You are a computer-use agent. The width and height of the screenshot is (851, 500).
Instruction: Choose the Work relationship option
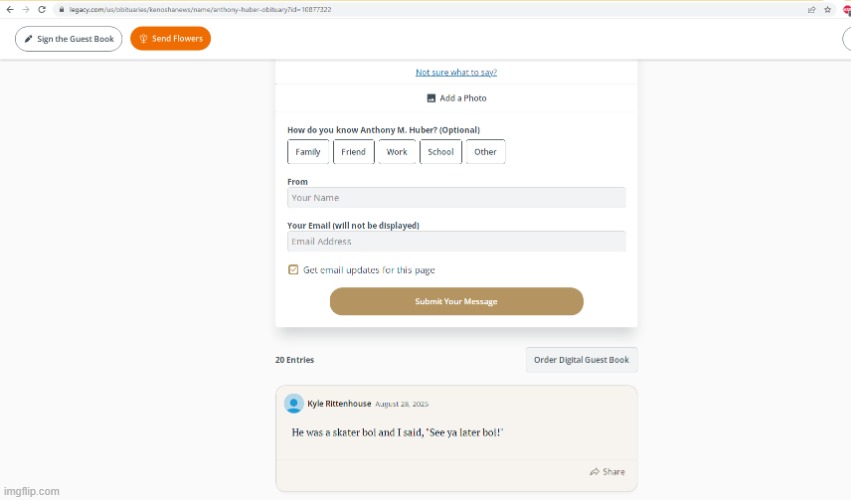(397, 151)
